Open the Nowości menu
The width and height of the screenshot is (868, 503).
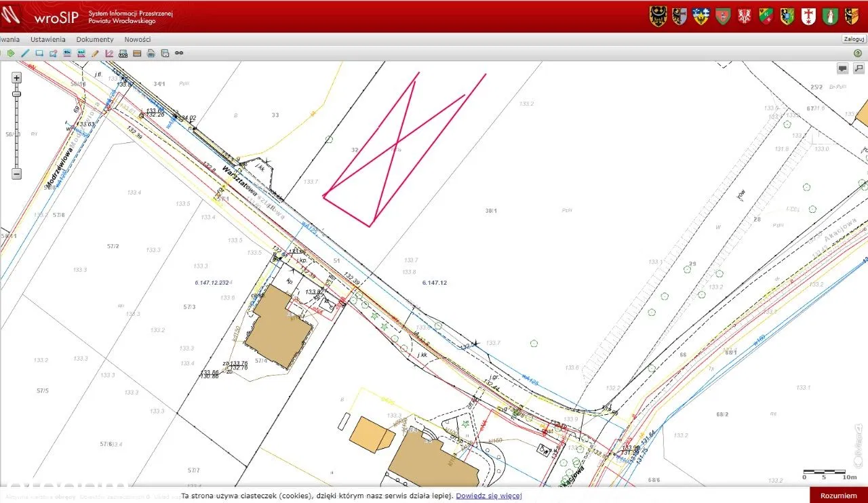[x=138, y=39]
